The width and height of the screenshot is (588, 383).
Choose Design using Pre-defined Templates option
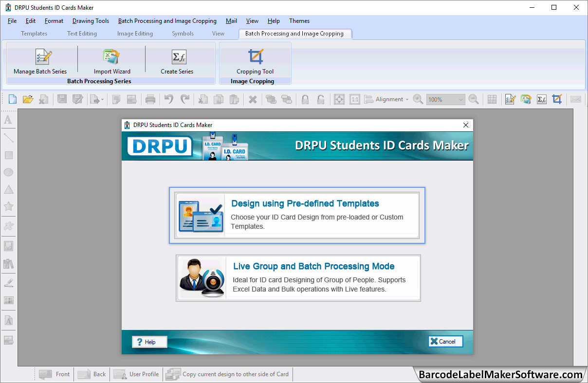pos(297,215)
